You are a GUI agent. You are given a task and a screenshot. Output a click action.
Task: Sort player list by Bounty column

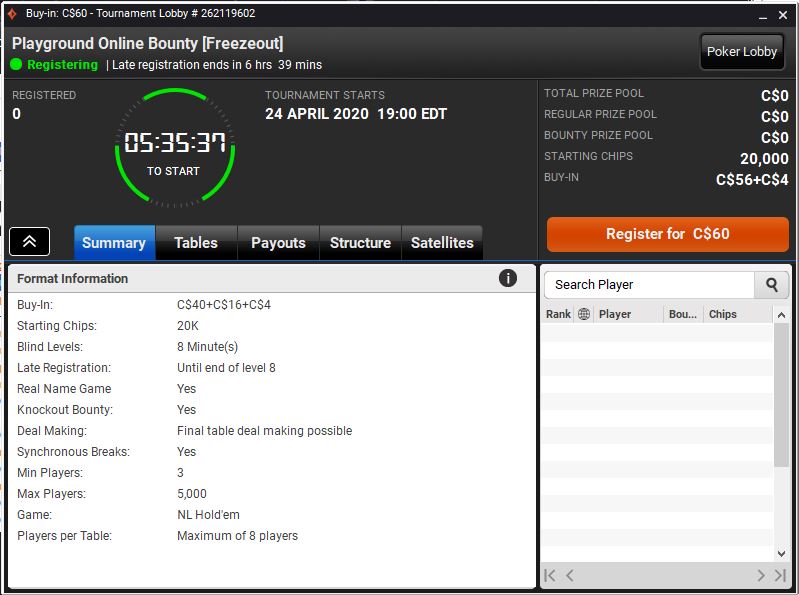point(683,314)
